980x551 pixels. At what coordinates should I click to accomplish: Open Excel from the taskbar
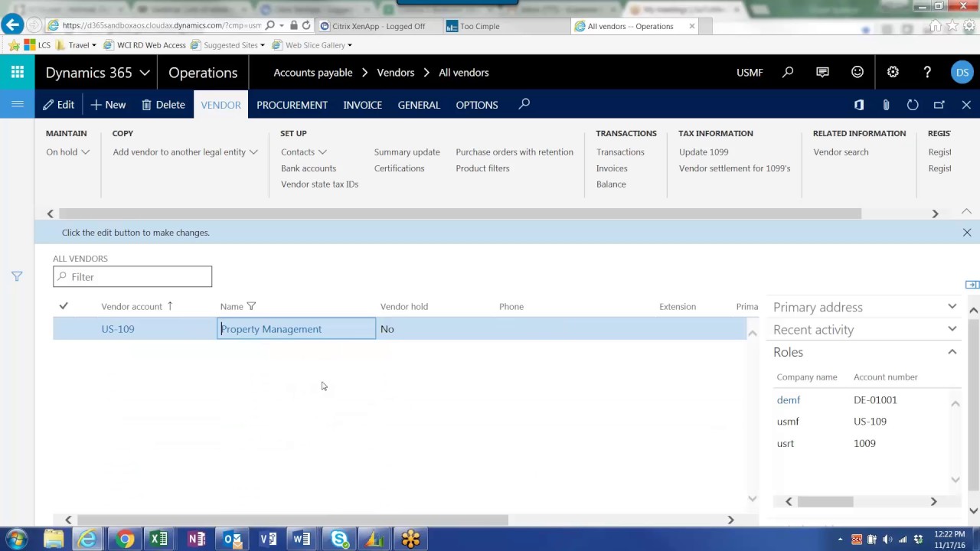(158, 540)
